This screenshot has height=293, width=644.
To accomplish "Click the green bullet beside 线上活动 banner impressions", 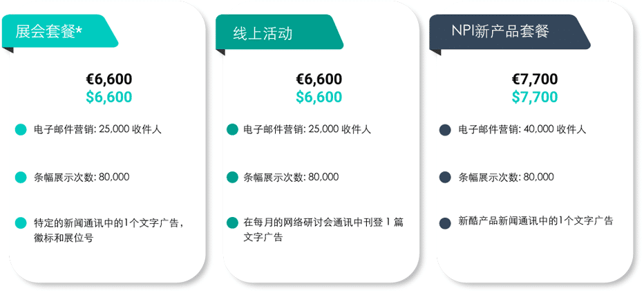I will pyautogui.click(x=232, y=178).
